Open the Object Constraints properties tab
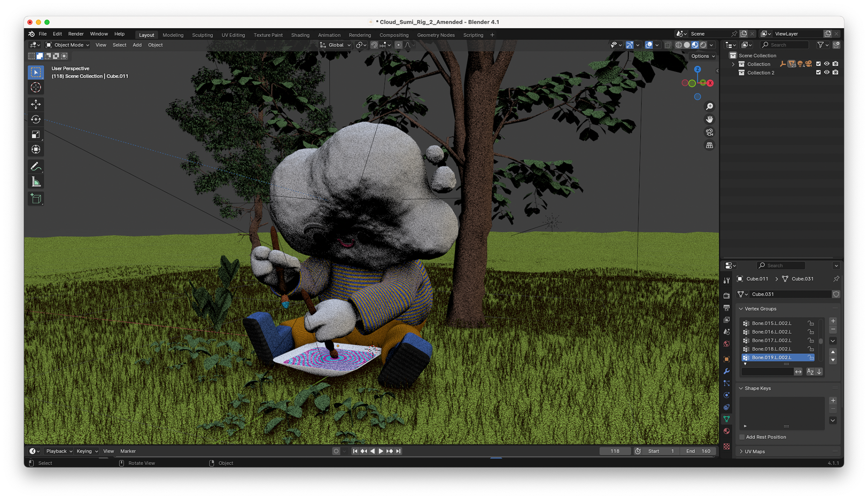This screenshot has height=499, width=868. point(726,407)
